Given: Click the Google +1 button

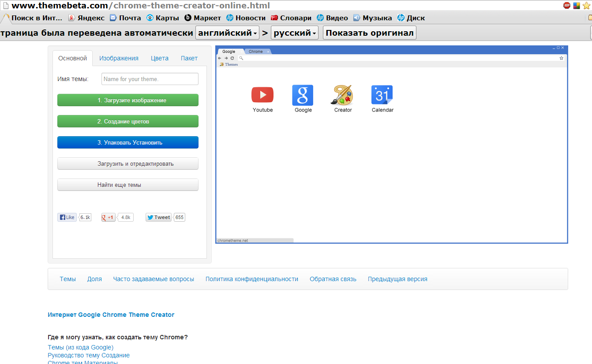Looking at the screenshot, I should pyautogui.click(x=109, y=217).
